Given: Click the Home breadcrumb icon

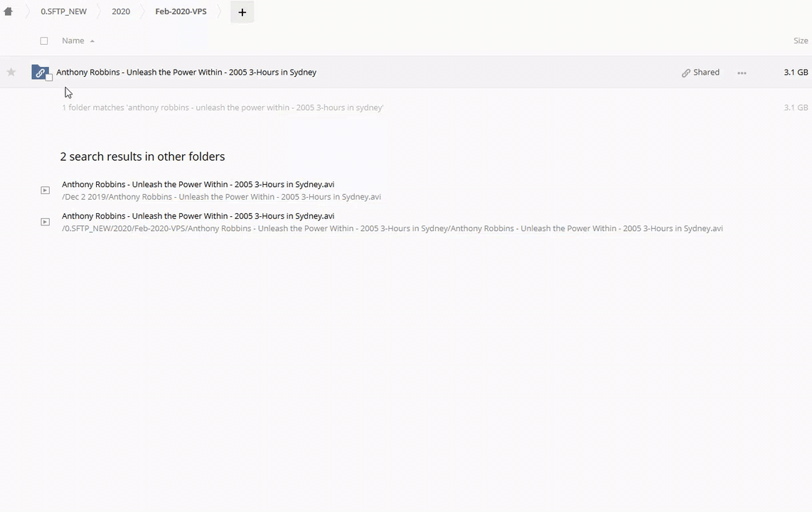Looking at the screenshot, I should pos(9,11).
